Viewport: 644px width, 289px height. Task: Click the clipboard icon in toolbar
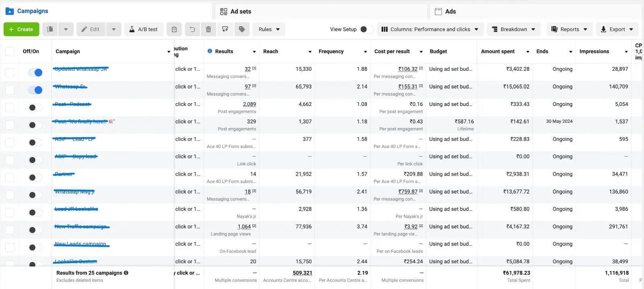(174, 29)
